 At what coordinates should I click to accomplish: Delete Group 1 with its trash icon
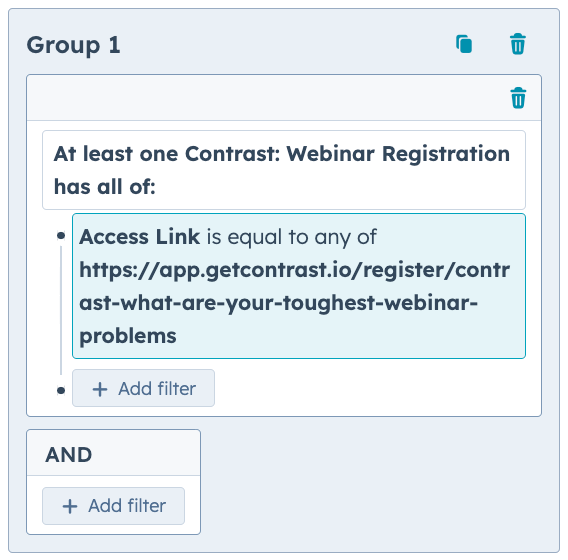(x=518, y=44)
